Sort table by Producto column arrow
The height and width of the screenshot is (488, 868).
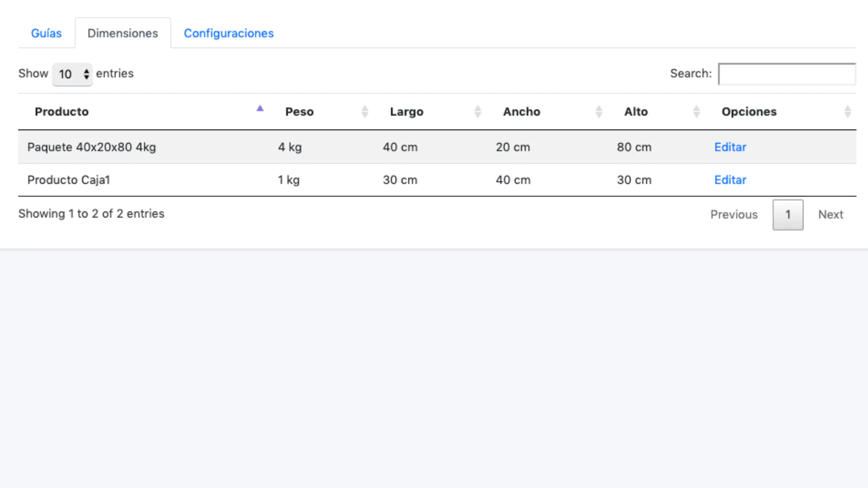pos(260,109)
